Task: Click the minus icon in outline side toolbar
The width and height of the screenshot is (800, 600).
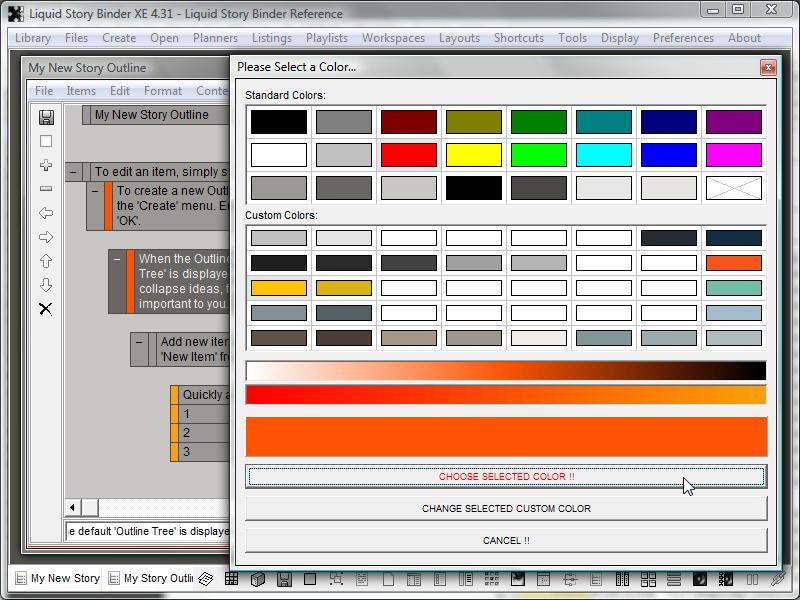Action: pyautogui.click(x=46, y=189)
